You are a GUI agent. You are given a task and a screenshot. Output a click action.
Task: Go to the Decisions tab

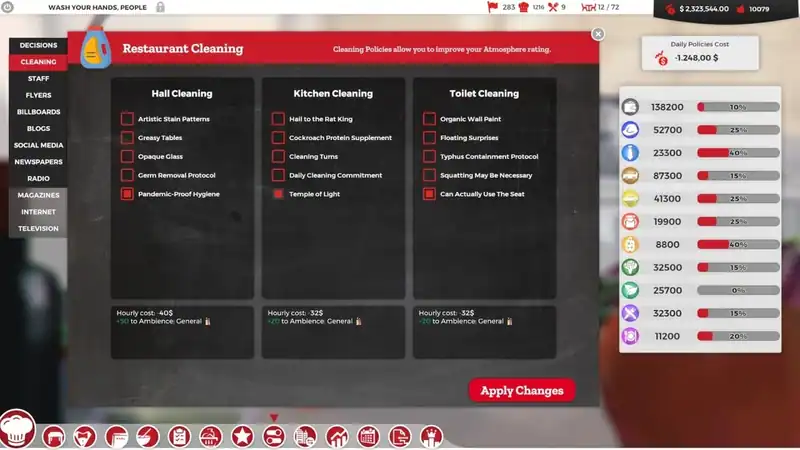click(x=38, y=45)
